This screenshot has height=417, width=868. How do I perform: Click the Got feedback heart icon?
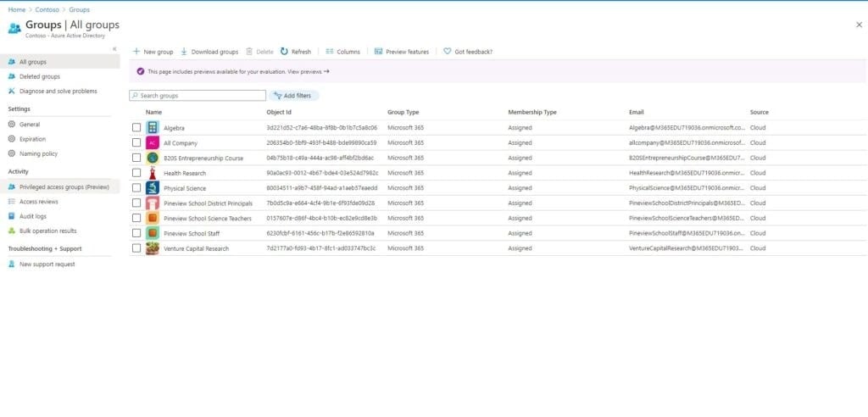point(447,52)
